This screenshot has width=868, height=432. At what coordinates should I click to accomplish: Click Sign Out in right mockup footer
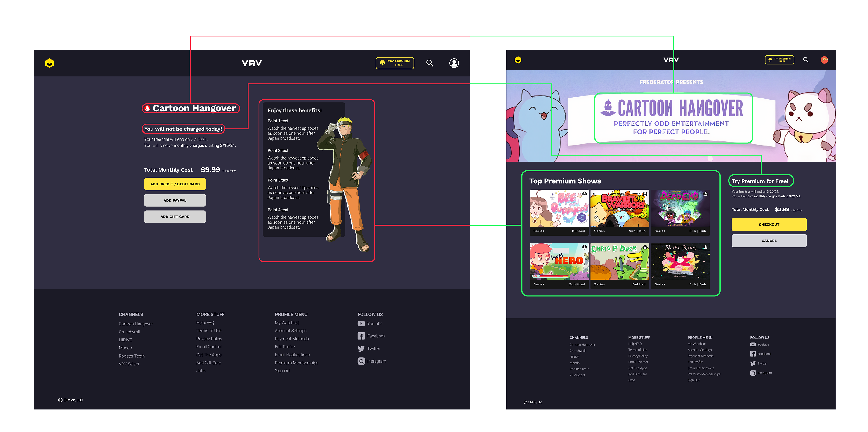pos(693,380)
